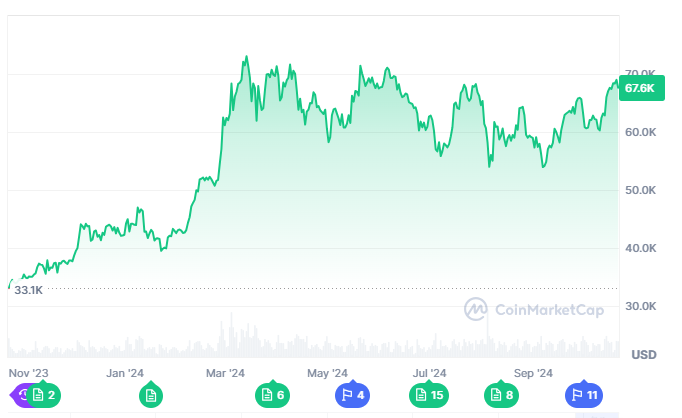682x418 pixels.
Task: Click the green document marker under Jan '24
Action: click(x=150, y=395)
